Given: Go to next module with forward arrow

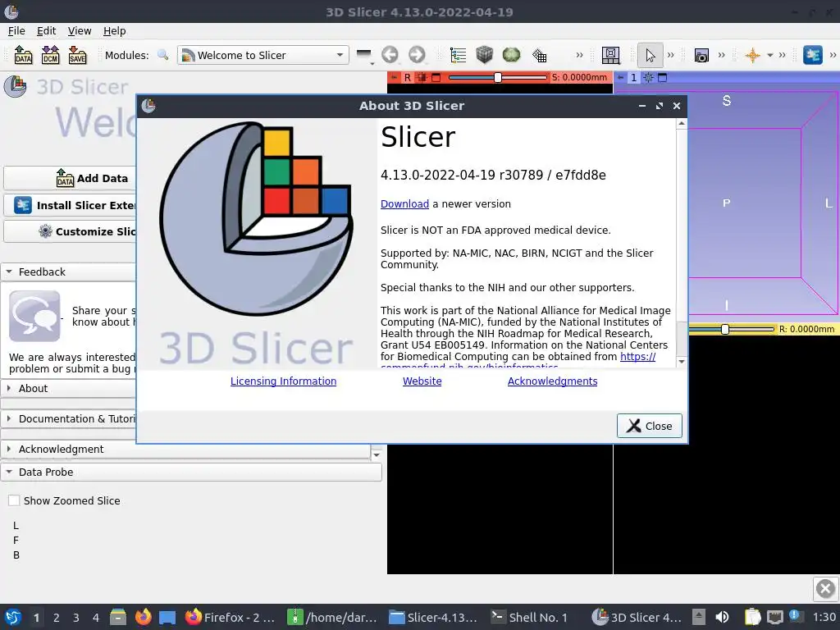Looking at the screenshot, I should coord(416,55).
